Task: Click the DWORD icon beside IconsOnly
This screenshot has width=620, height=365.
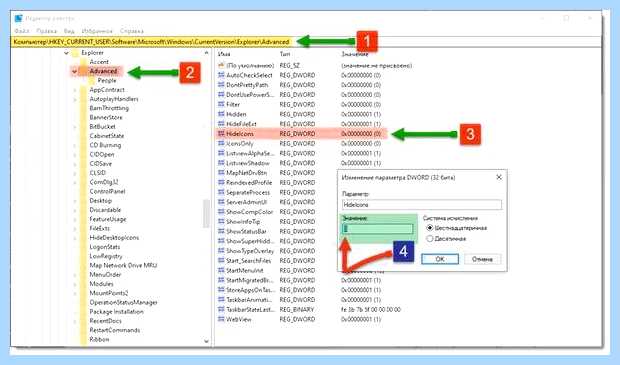Action: 221,143
